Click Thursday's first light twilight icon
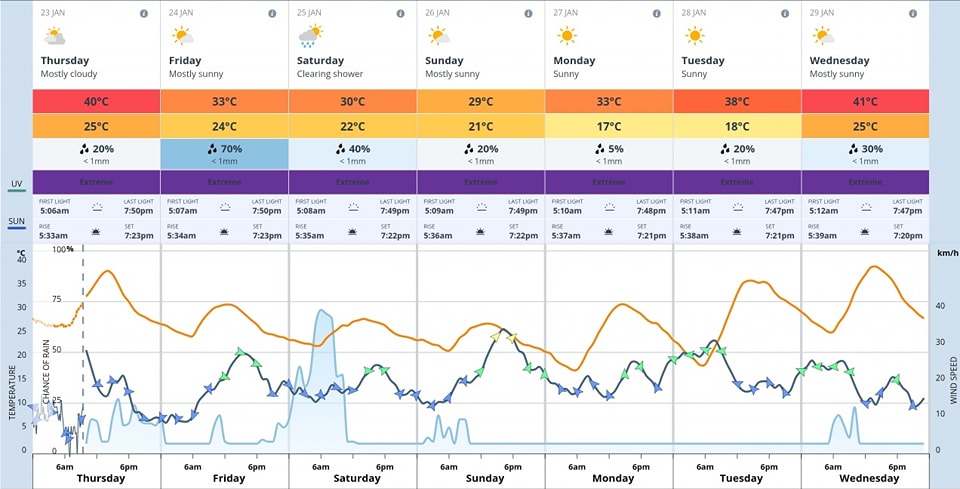The width and height of the screenshot is (960, 489). pyautogui.click(x=97, y=207)
